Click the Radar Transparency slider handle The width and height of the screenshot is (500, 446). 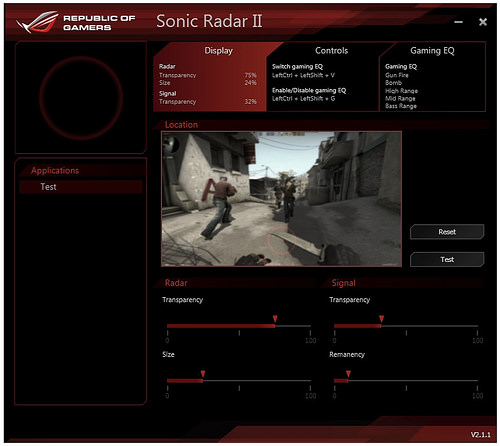(x=275, y=319)
